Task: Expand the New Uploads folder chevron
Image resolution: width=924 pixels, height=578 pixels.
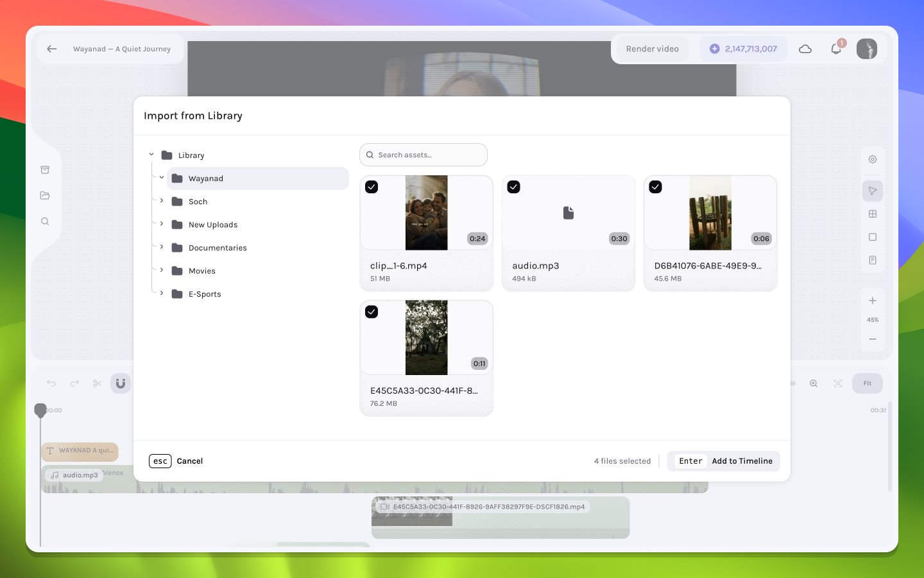Action: (x=162, y=224)
